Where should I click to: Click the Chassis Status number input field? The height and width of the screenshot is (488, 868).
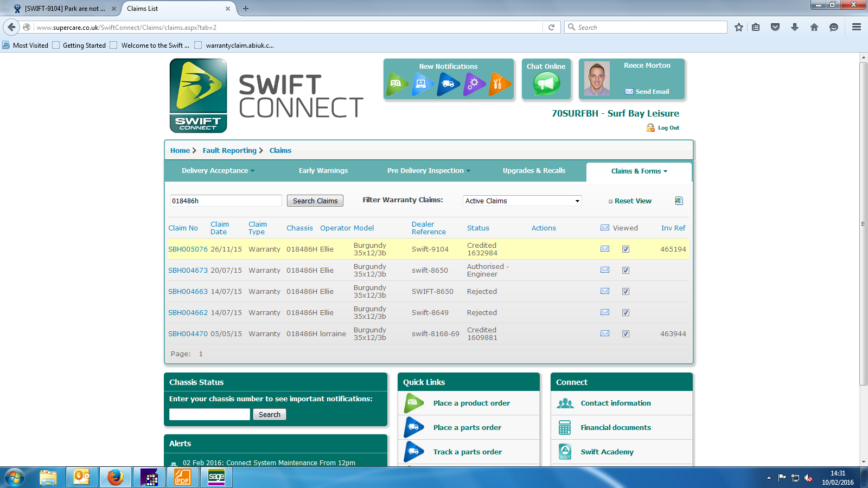[209, 415]
